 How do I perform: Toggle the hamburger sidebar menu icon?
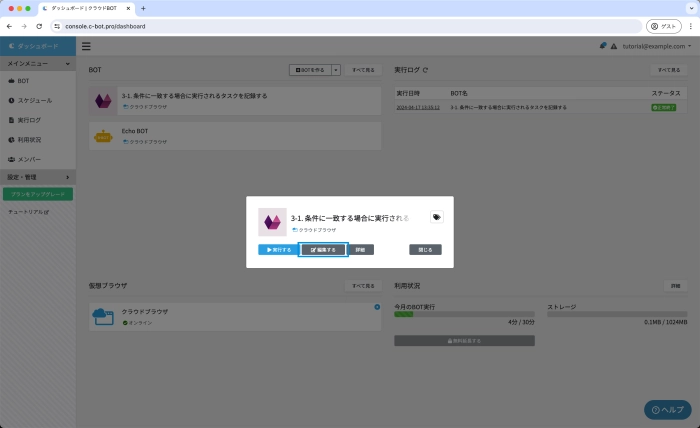click(86, 46)
